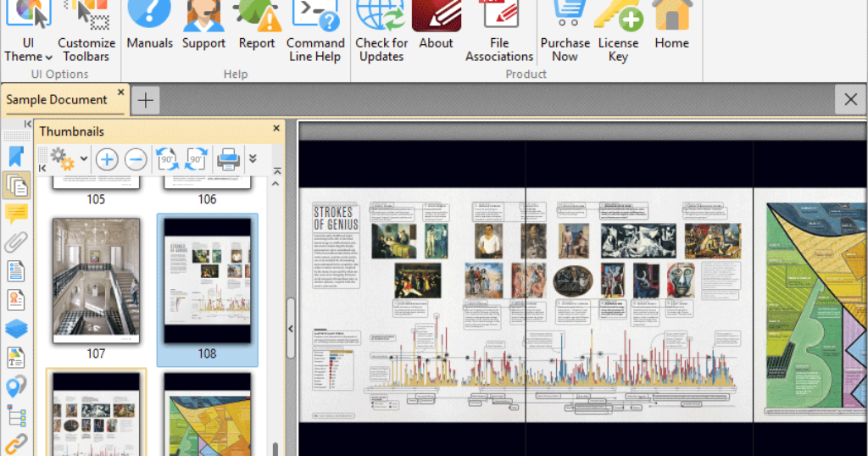
Task: Zoom in thumbnails with plus icon
Action: click(x=107, y=159)
